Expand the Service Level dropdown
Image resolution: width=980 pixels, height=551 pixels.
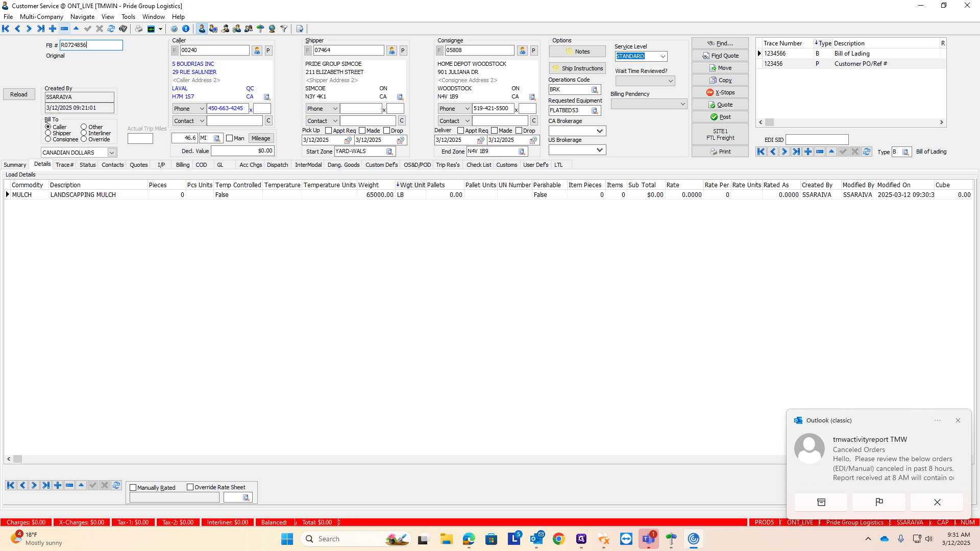(x=663, y=57)
